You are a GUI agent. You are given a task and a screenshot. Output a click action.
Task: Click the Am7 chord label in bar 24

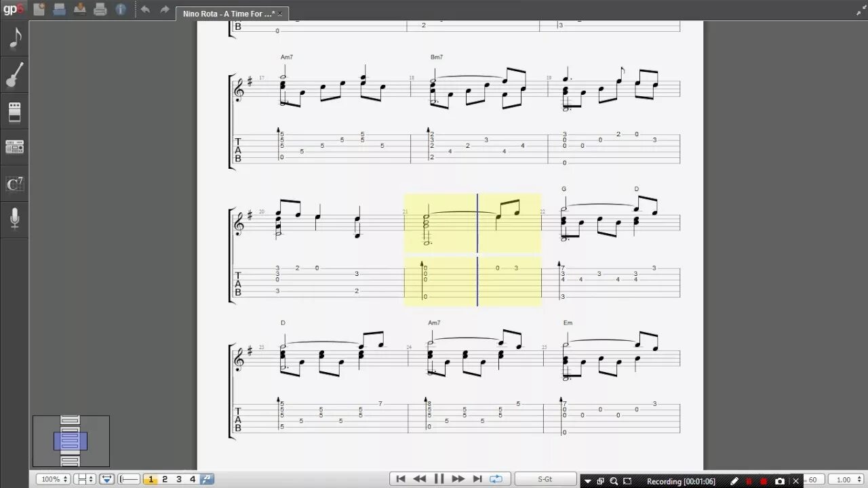tap(434, 323)
